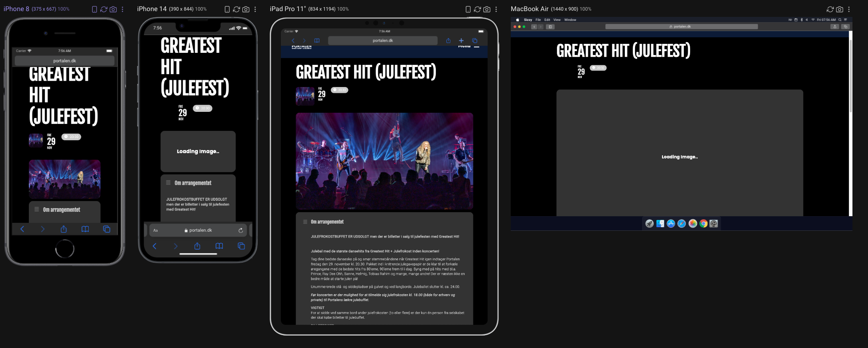Click share button in MacBook Safari toolbar
The width and height of the screenshot is (868, 348).
[x=835, y=27]
